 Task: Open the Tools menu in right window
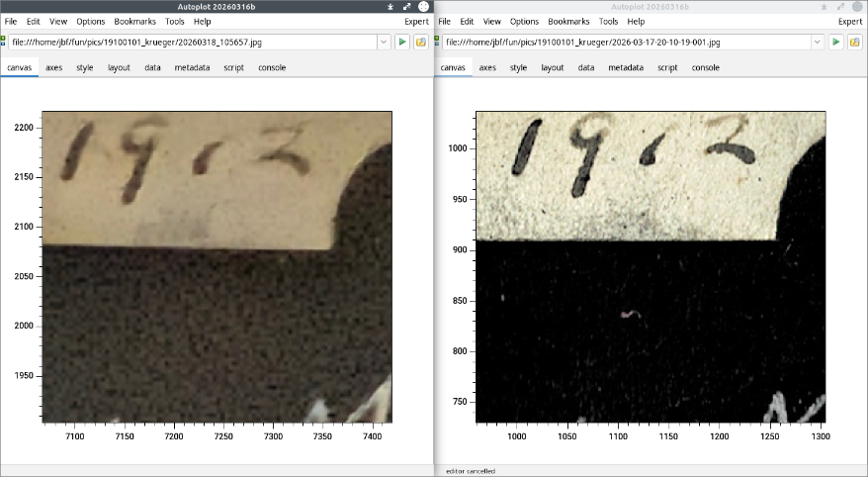click(609, 21)
